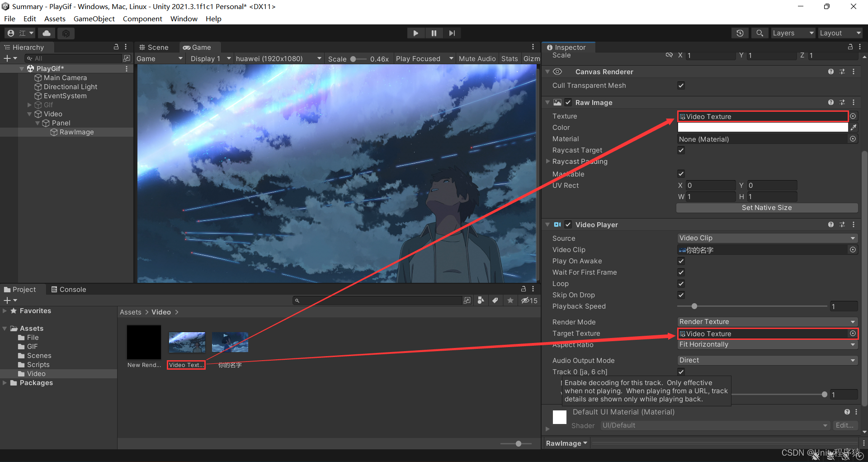Click Project search by label icon
Screen dimensions: 868x462
tap(495, 300)
